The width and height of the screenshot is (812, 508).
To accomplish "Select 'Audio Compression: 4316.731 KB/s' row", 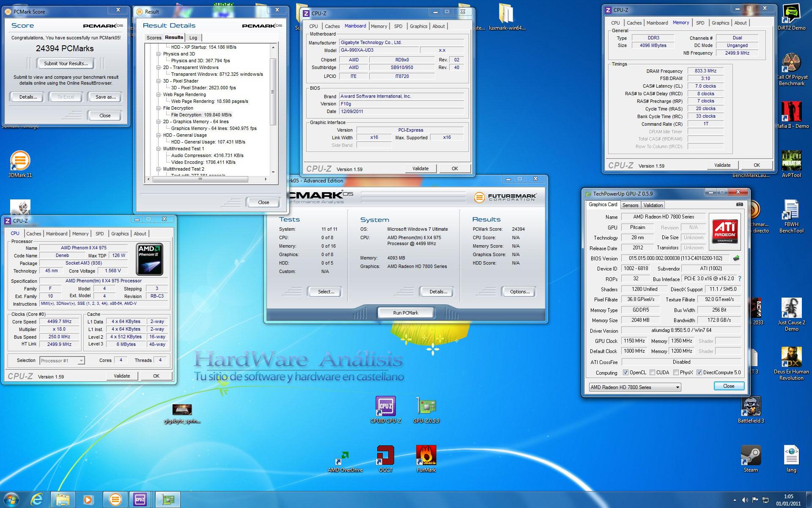I will [x=207, y=155].
